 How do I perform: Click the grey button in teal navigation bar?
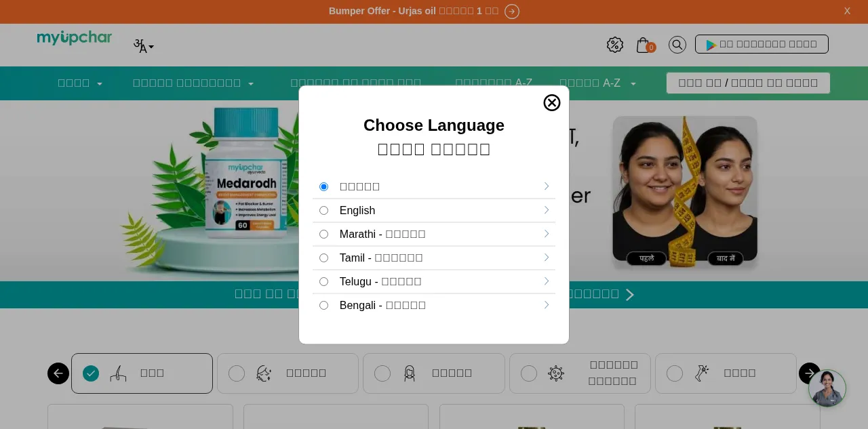pyautogui.click(x=748, y=83)
